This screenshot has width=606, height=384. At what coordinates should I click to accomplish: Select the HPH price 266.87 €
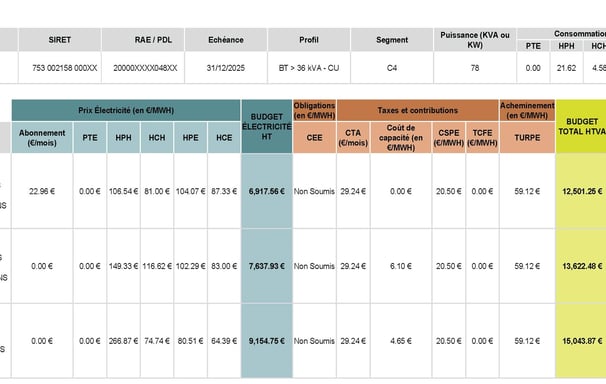tap(123, 341)
